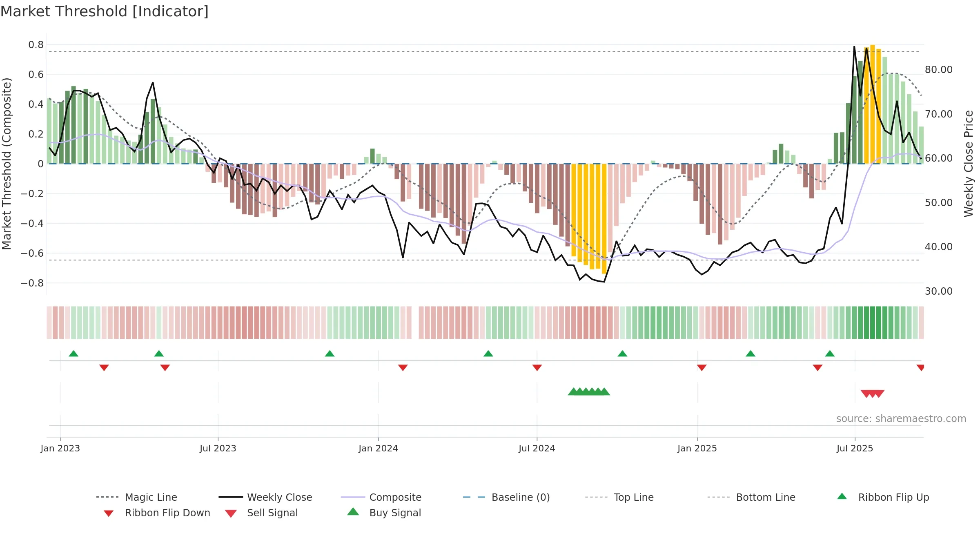This screenshot has width=980, height=551.
Task: Toggle the Buy Signal legend entry
Action: pyautogui.click(x=384, y=513)
